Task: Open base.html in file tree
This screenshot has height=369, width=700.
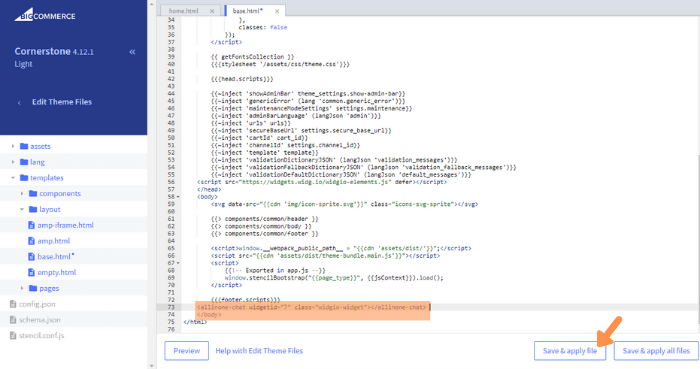Action: pyautogui.click(x=56, y=257)
